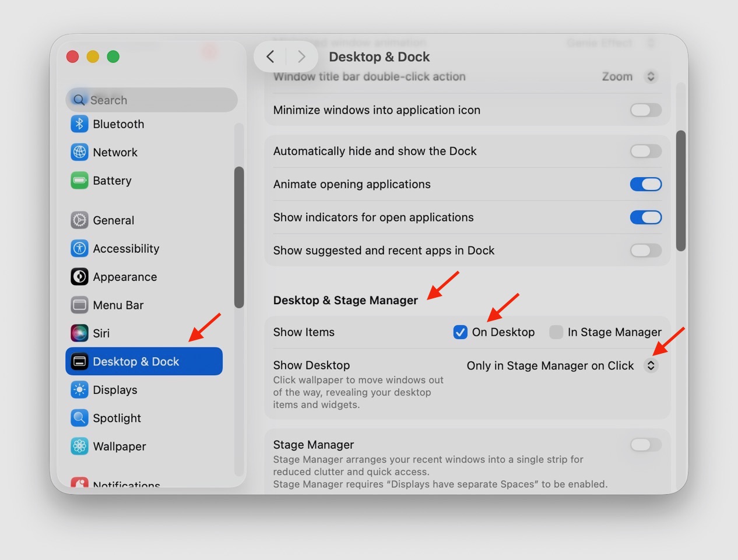Click the Siri icon

click(79, 333)
